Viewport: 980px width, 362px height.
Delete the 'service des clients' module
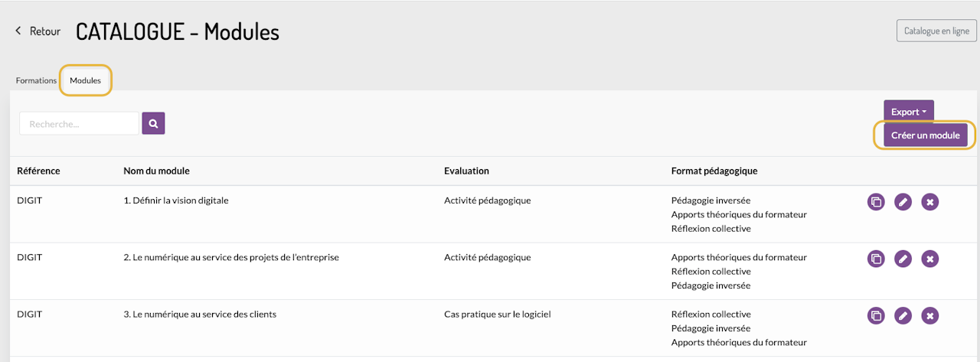pyautogui.click(x=930, y=315)
